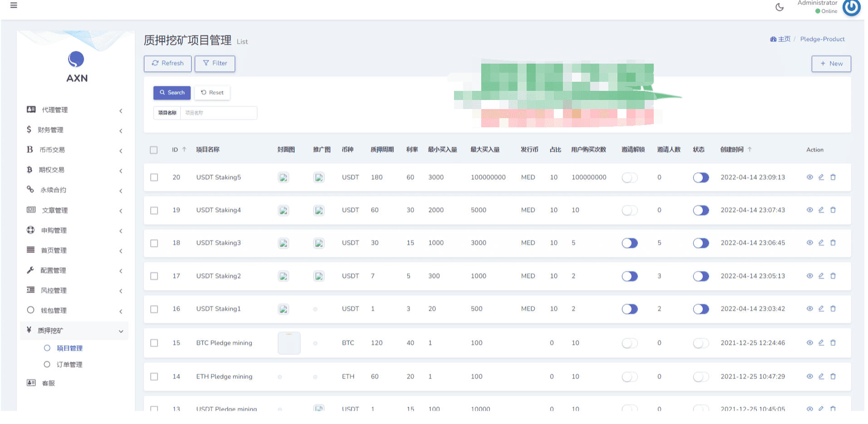Delete the ETH Pledge mining row
The height and width of the screenshot is (424, 868).
click(x=833, y=376)
